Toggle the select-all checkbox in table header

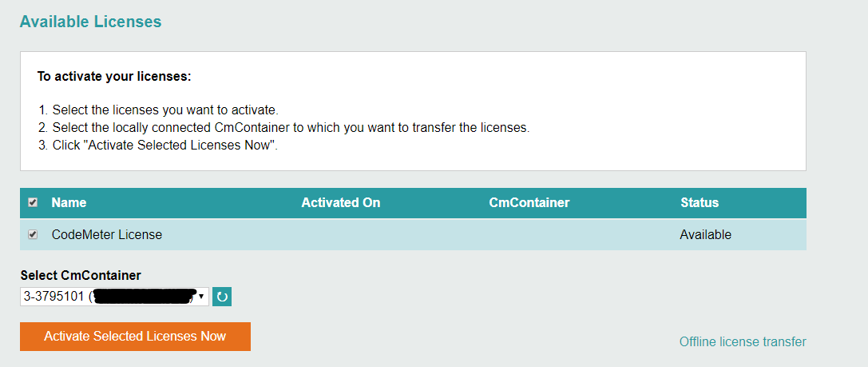coord(33,202)
